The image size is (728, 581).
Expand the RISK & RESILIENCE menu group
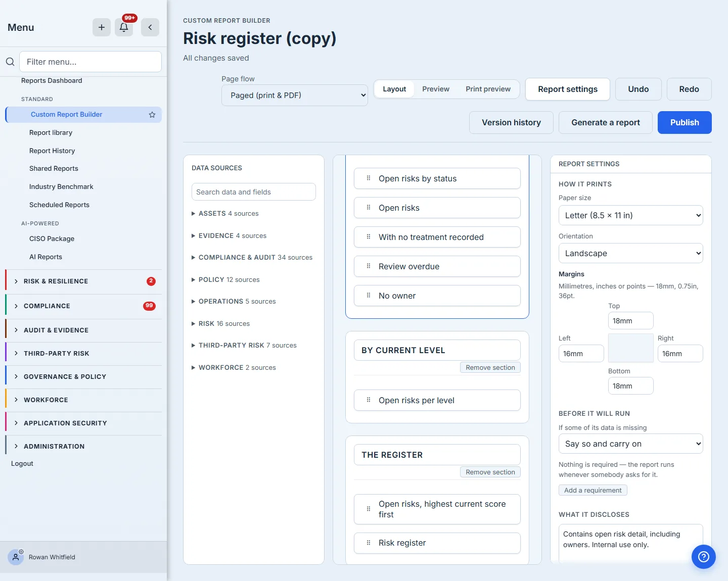(x=83, y=281)
